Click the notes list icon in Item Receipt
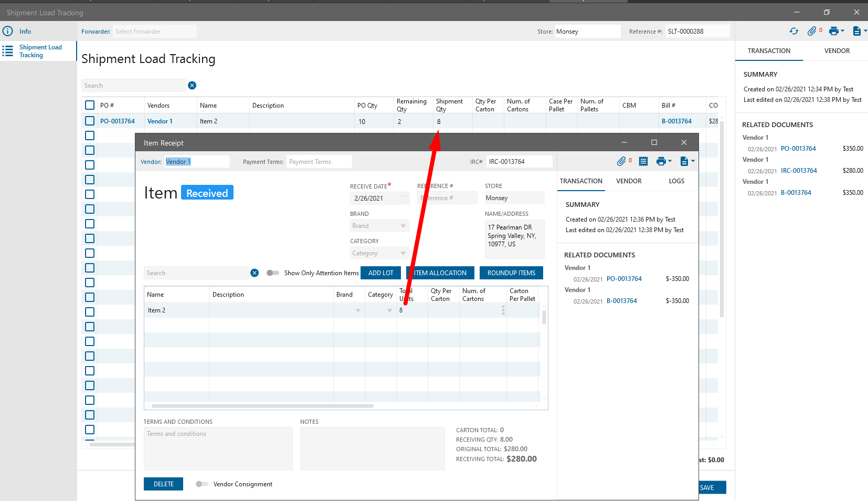This screenshot has height=501, width=868. point(643,161)
